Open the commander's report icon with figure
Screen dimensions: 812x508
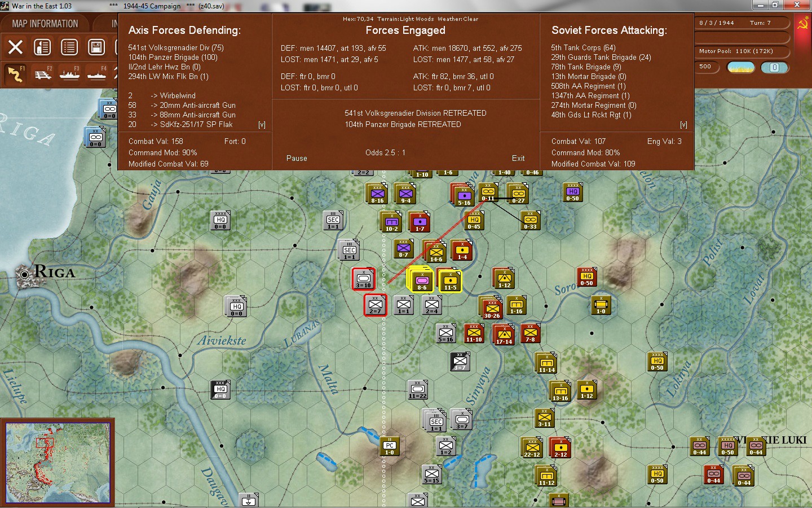(42, 47)
